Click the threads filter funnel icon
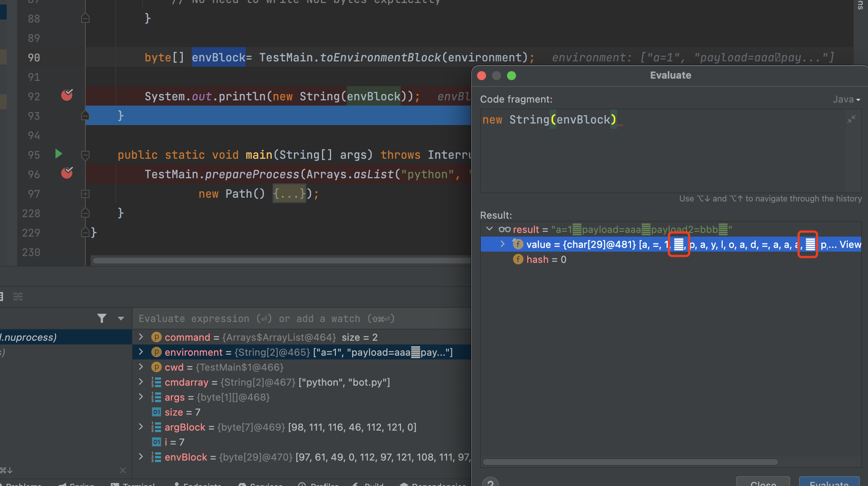The height and width of the screenshot is (486, 868). tap(101, 318)
